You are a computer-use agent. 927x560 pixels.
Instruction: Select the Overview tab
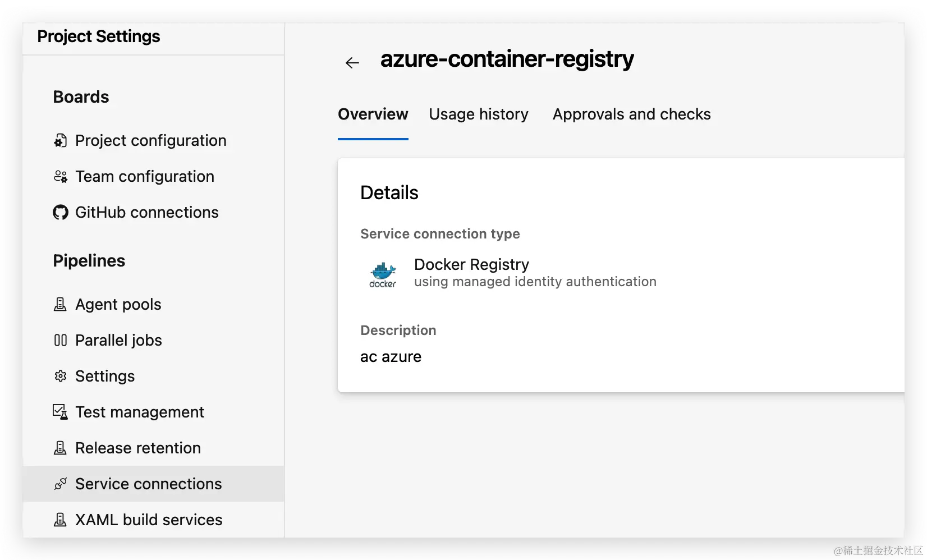click(x=373, y=114)
